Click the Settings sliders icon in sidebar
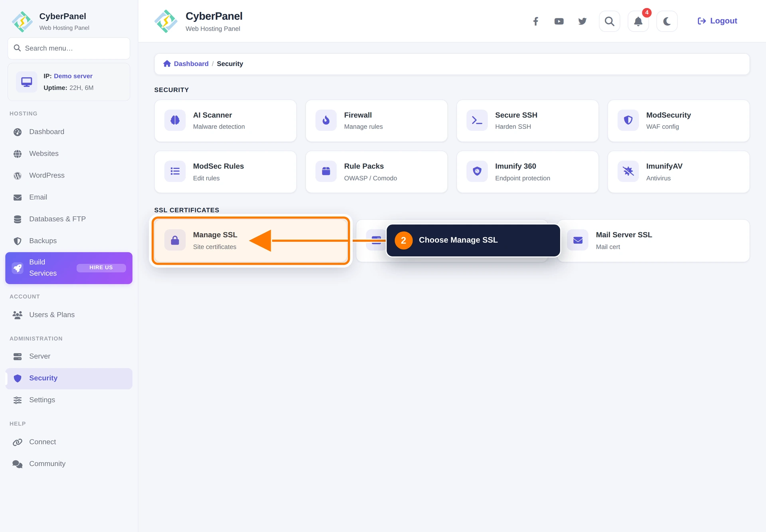The width and height of the screenshot is (766, 532). pyautogui.click(x=18, y=400)
